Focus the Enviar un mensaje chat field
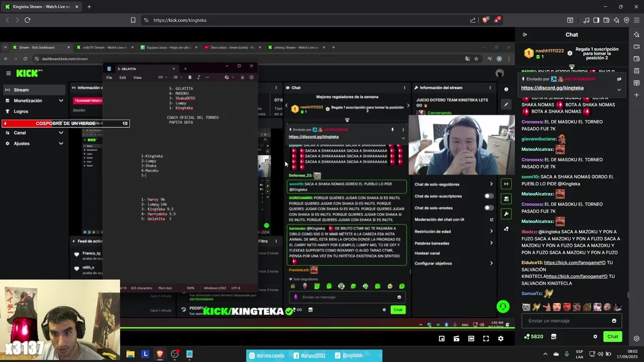 [x=572, y=321]
